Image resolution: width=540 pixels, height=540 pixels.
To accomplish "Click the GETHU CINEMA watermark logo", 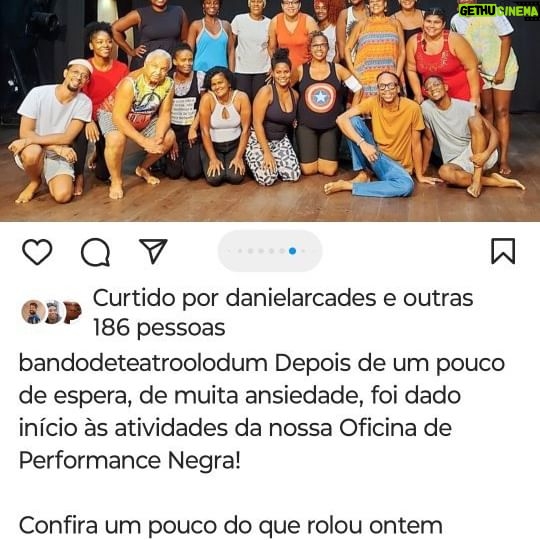I will (x=498, y=11).
